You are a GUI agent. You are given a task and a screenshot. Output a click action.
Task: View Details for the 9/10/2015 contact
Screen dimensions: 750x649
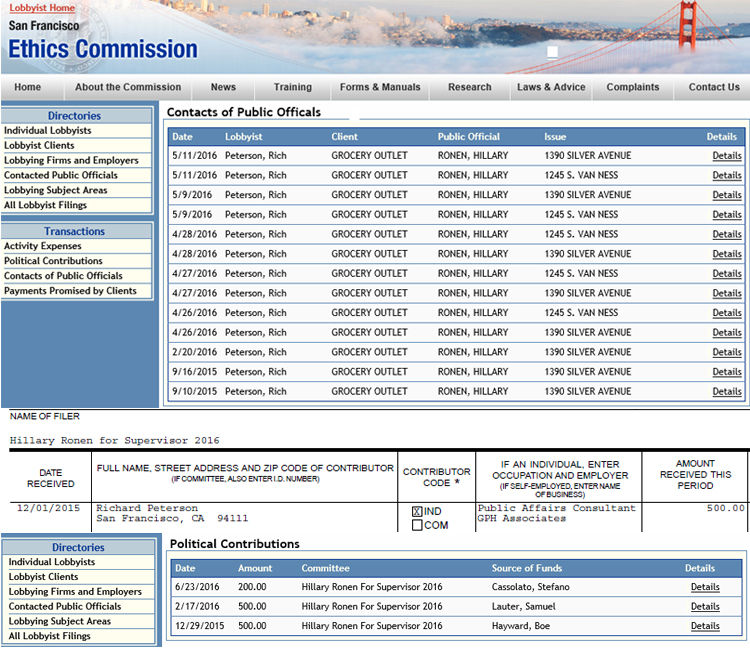726,392
